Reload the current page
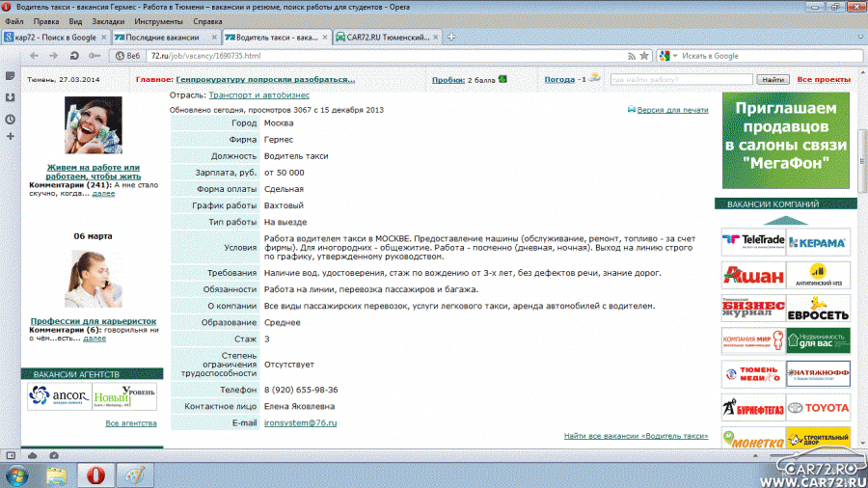 click(x=74, y=56)
